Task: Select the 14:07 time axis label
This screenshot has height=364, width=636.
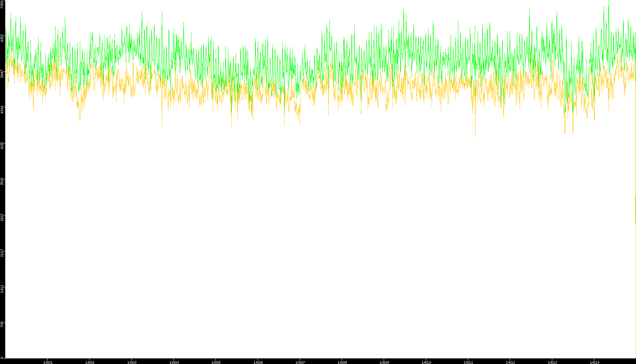Action: pyautogui.click(x=300, y=362)
